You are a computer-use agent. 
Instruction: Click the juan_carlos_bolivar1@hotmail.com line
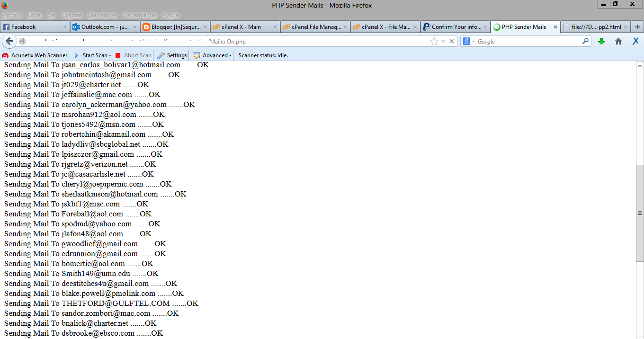click(107, 65)
